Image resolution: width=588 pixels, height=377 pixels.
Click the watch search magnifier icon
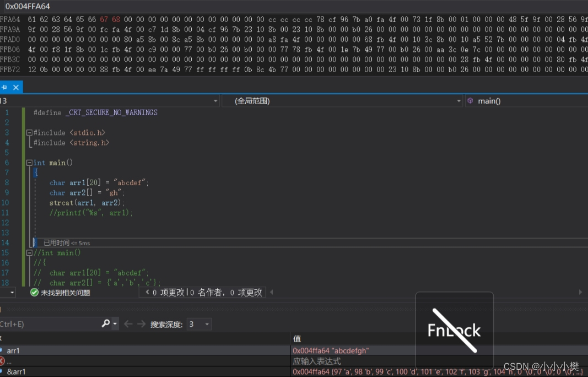(106, 324)
